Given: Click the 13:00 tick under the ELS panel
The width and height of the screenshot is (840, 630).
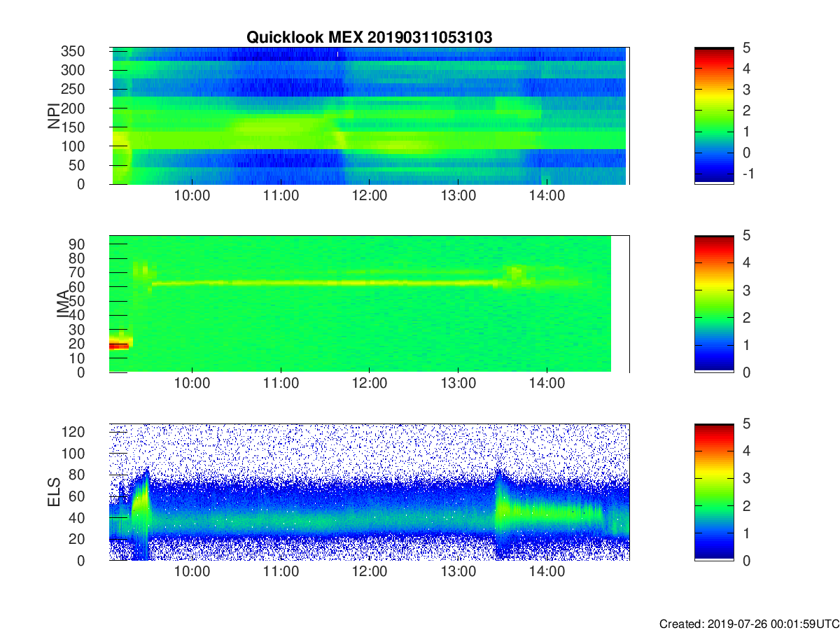Looking at the screenshot, I should (x=458, y=571).
